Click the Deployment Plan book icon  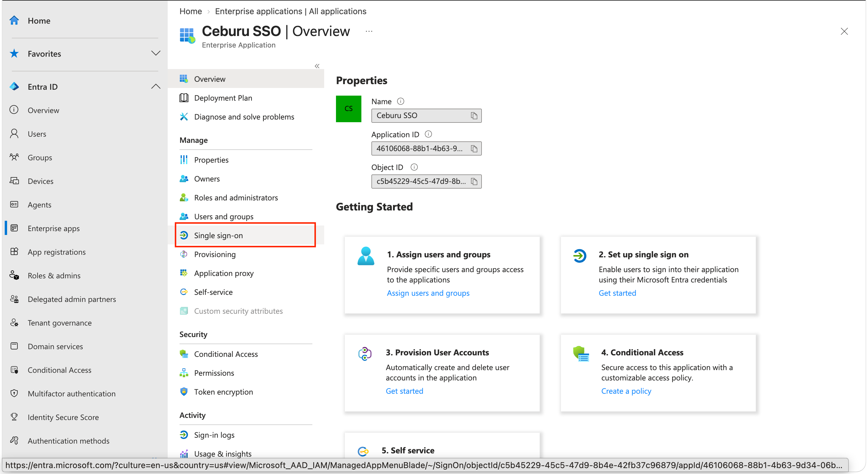tap(184, 98)
